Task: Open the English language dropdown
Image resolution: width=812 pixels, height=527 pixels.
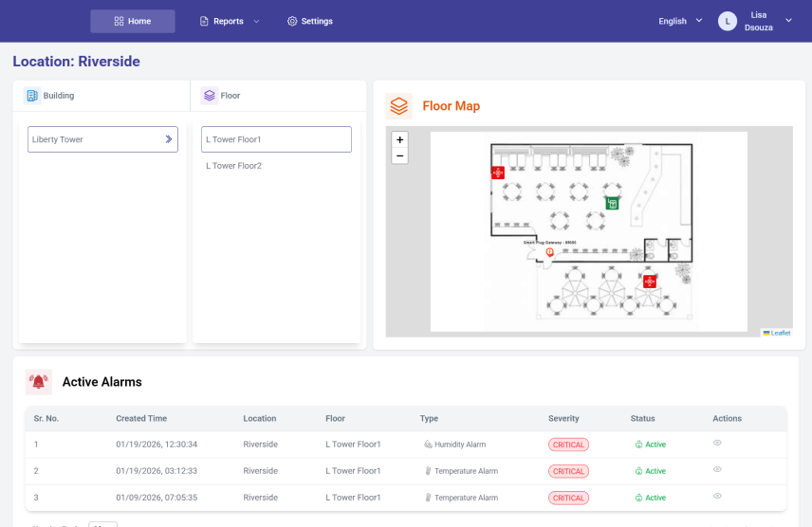Action: coord(680,21)
